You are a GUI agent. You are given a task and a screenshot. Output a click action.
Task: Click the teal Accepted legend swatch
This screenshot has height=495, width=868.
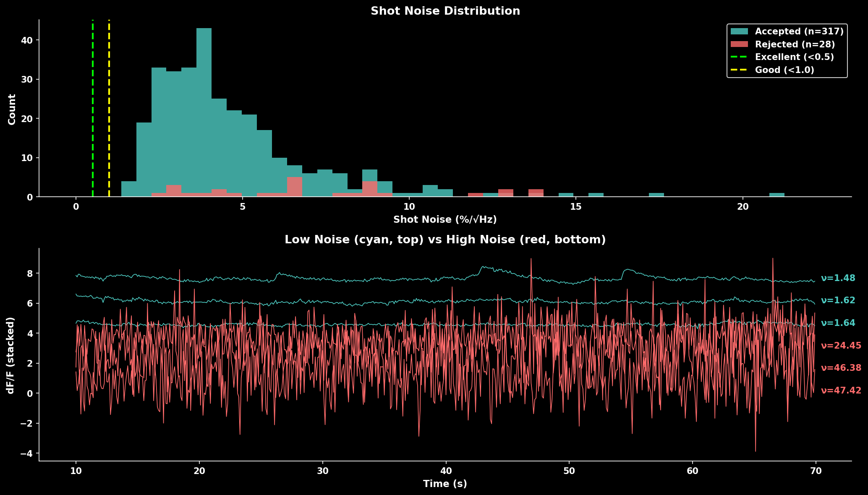[739, 31]
